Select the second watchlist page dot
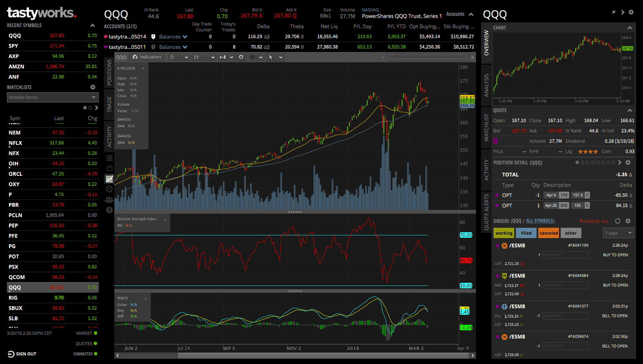The image size is (643, 364). pyautogui.click(x=90, y=108)
